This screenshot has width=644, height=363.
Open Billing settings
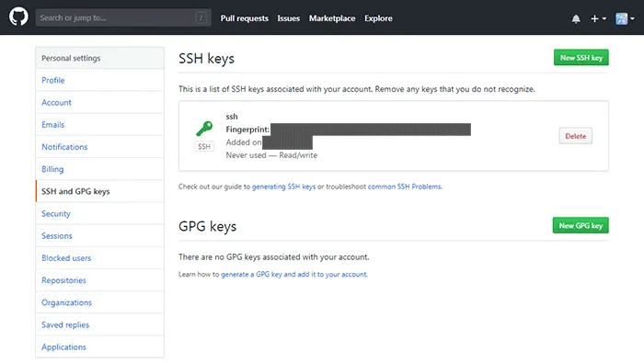pyautogui.click(x=99, y=168)
